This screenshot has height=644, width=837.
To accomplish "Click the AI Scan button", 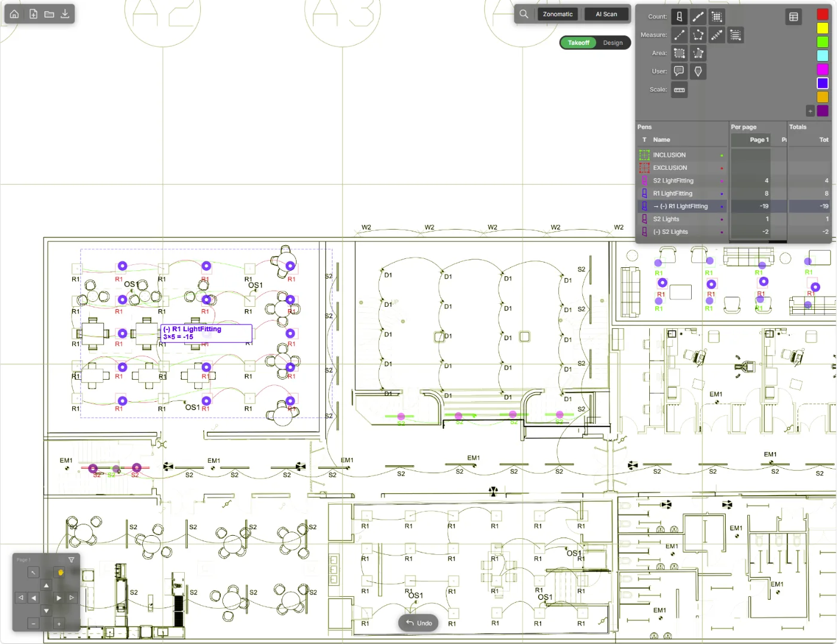I will click(x=606, y=14).
